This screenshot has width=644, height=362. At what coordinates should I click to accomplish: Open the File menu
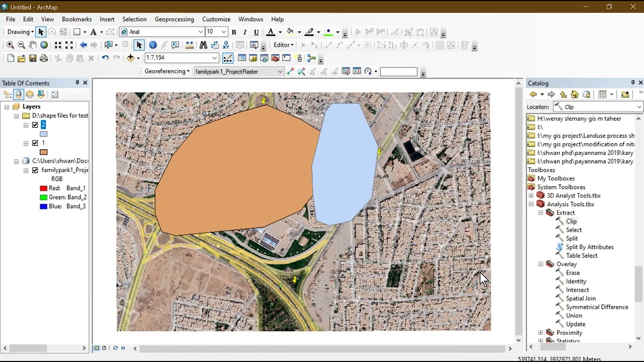[11, 19]
